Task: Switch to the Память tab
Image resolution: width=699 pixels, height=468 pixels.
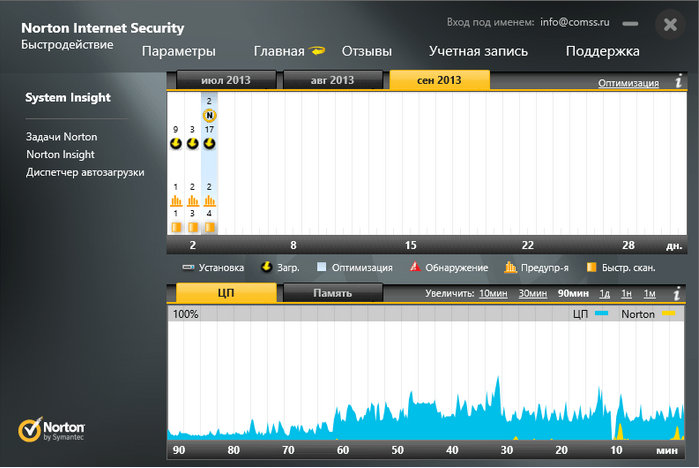Action: [332, 293]
